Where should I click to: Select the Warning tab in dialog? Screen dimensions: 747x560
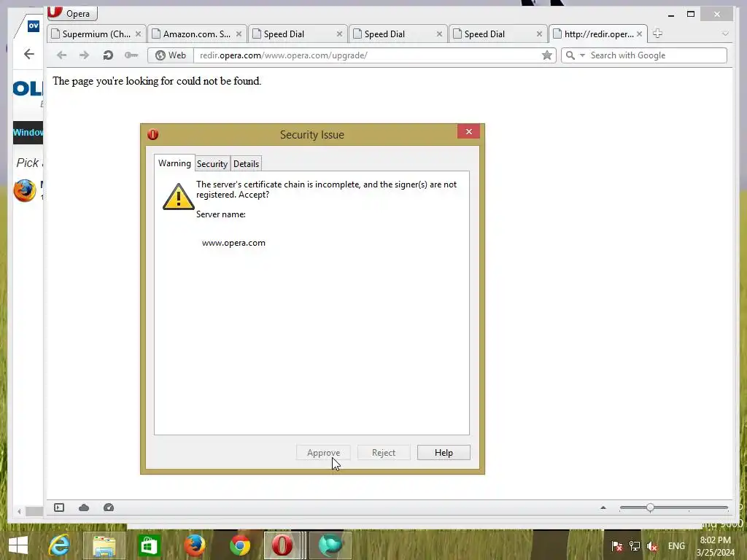pyautogui.click(x=174, y=163)
